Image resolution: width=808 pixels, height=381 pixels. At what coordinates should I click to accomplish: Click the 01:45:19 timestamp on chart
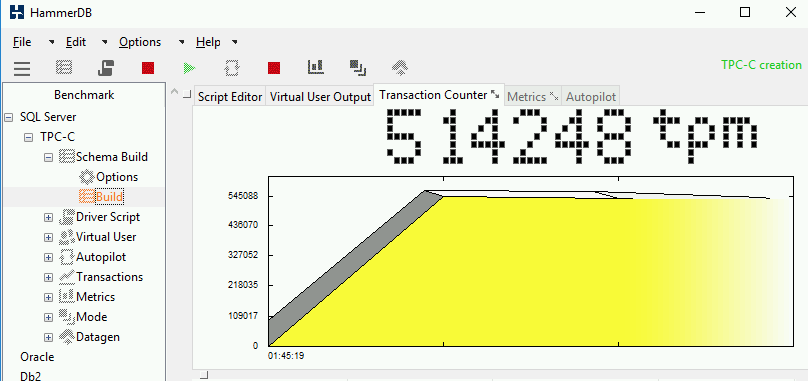click(286, 356)
